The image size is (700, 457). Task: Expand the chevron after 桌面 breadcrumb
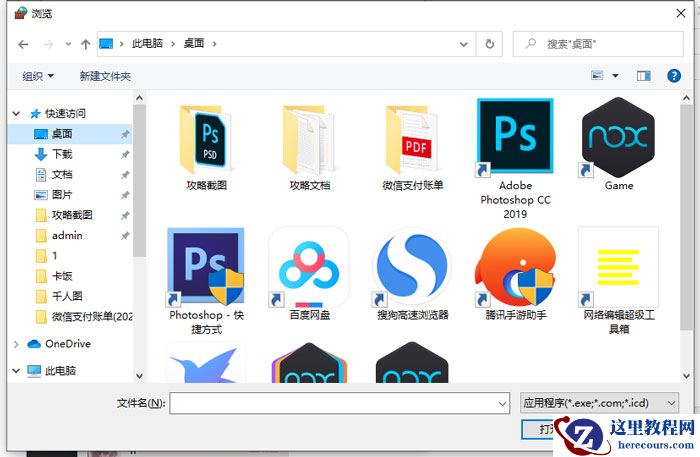click(215, 44)
